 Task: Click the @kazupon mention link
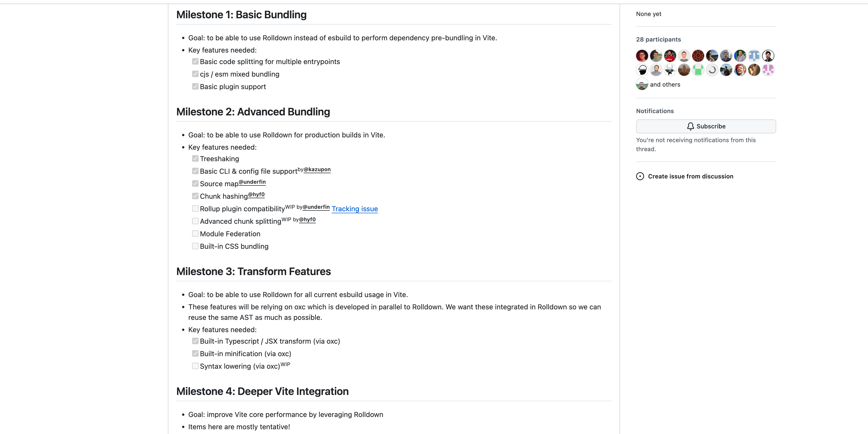[x=317, y=169]
